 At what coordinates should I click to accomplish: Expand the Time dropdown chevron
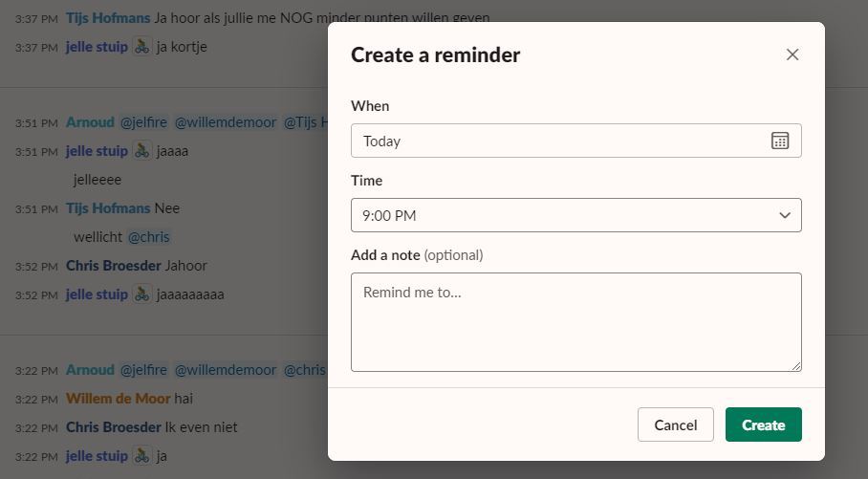(785, 215)
